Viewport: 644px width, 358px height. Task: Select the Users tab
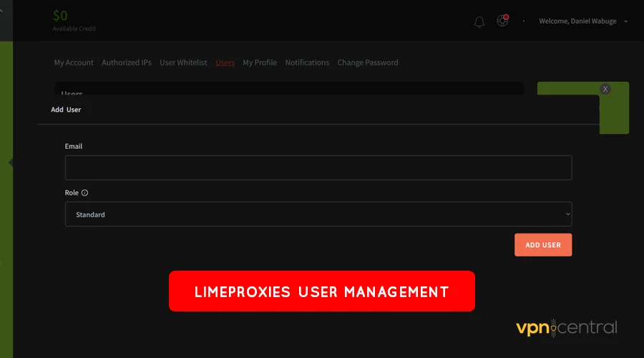[225, 62]
